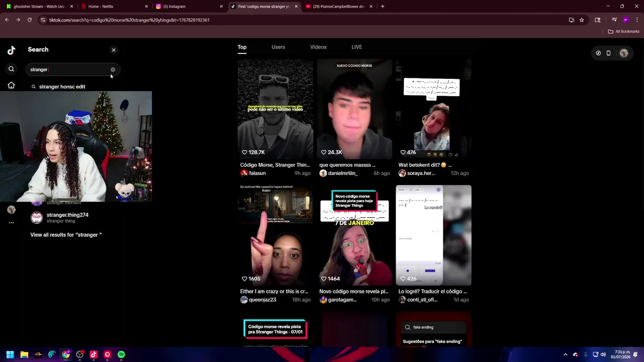Open sidebar profile avatar above the dots
Viewport: 644px width, 362px height.
(x=11, y=210)
